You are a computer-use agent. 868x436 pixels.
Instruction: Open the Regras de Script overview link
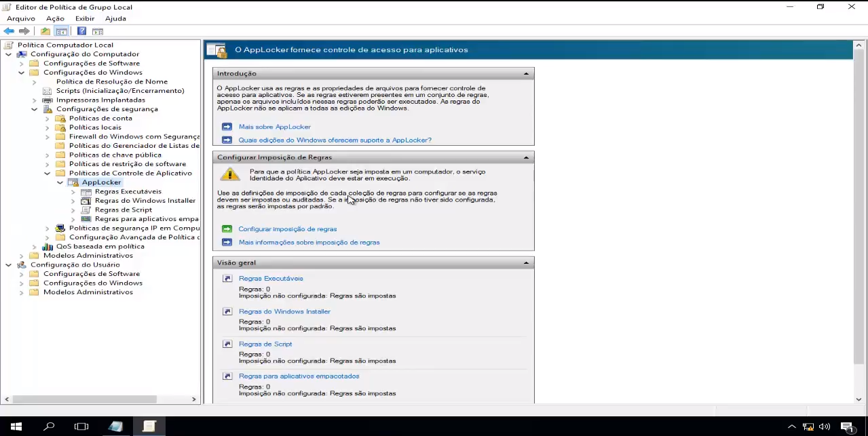pos(265,344)
